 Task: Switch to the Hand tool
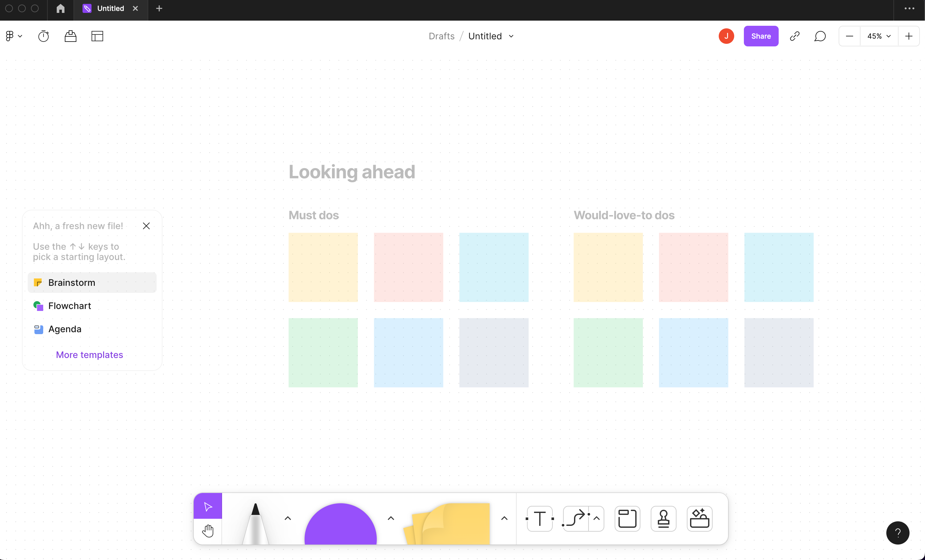coord(208,531)
